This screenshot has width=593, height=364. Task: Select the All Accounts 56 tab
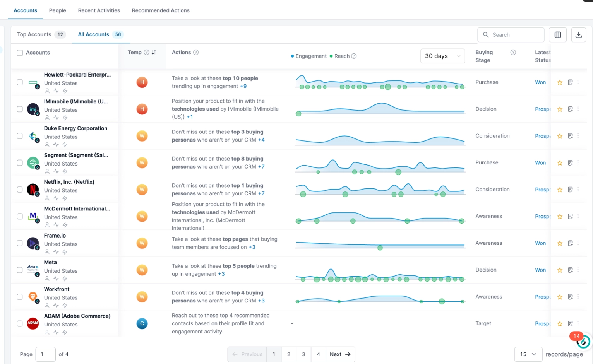click(100, 34)
